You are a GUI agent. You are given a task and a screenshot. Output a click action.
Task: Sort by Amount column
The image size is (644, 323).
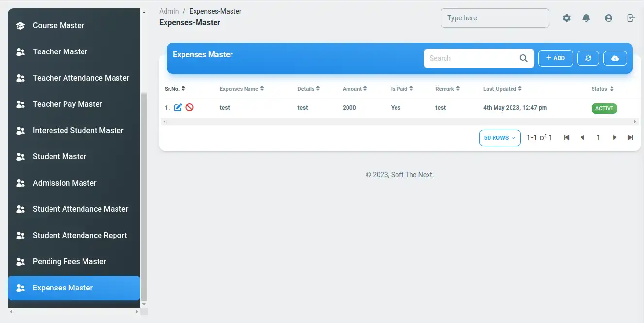coord(355,89)
